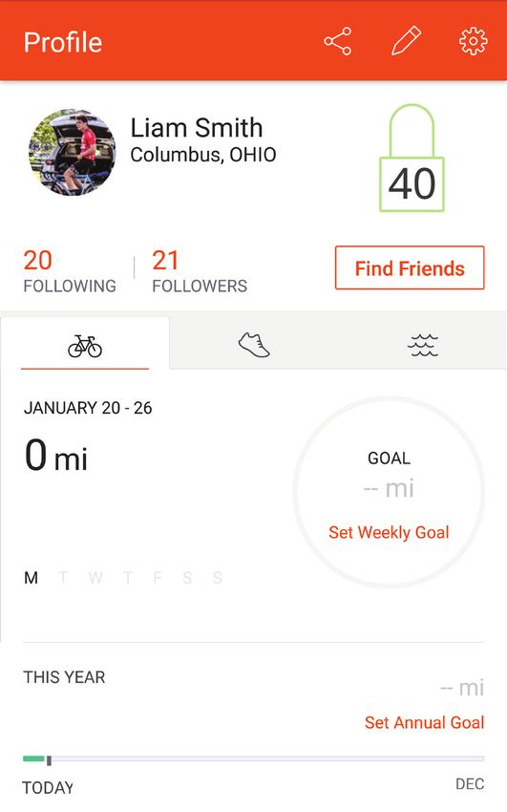Open the 20 Following list
The width and height of the screenshot is (507, 812).
tap(70, 271)
